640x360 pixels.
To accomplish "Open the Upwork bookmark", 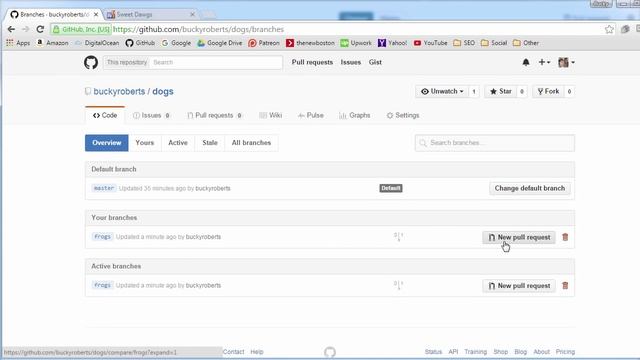I will [x=356, y=43].
